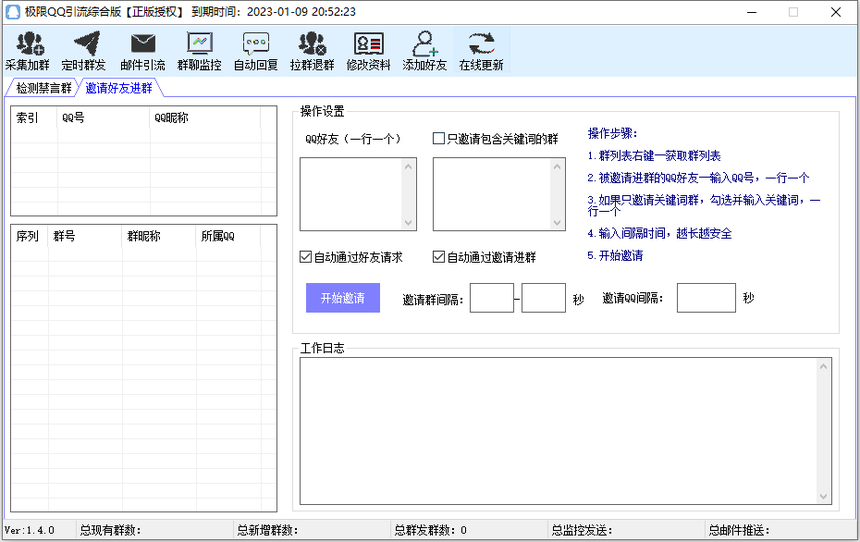Switch to the 检测禁言群 tab

click(x=43, y=88)
